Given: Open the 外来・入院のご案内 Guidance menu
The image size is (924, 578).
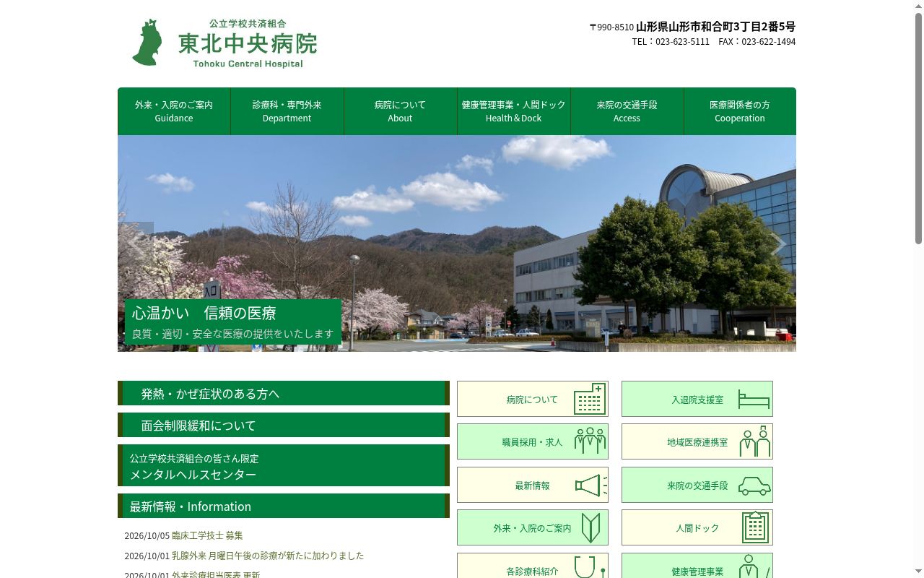Looking at the screenshot, I should 174,111.
